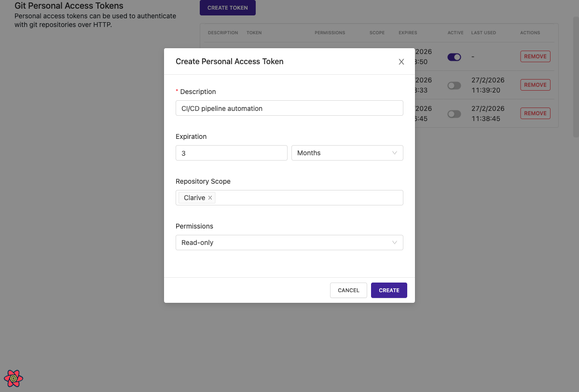Remove the token last used at 11:38:45
This screenshot has width=579, height=392.
(x=535, y=113)
